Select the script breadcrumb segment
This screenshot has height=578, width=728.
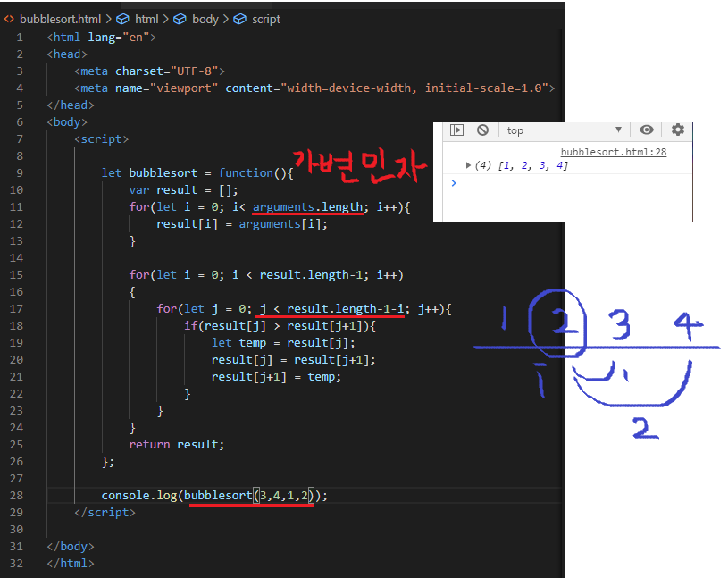(x=266, y=19)
